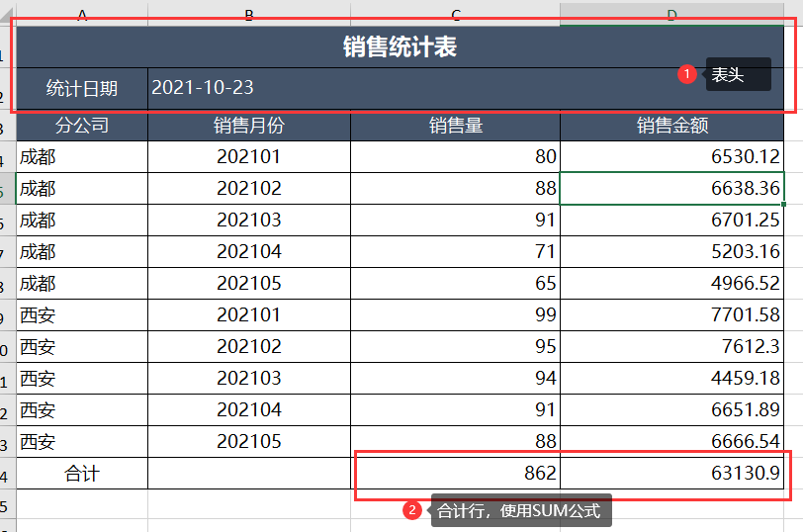803x532 pixels.
Task: Click the 统计日期 label cell
Action: [x=82, y=89]
